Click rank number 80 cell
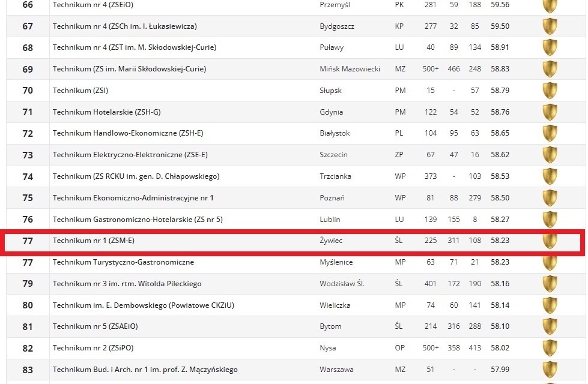Screen dimensions: 588x384 tap(28, 305)
